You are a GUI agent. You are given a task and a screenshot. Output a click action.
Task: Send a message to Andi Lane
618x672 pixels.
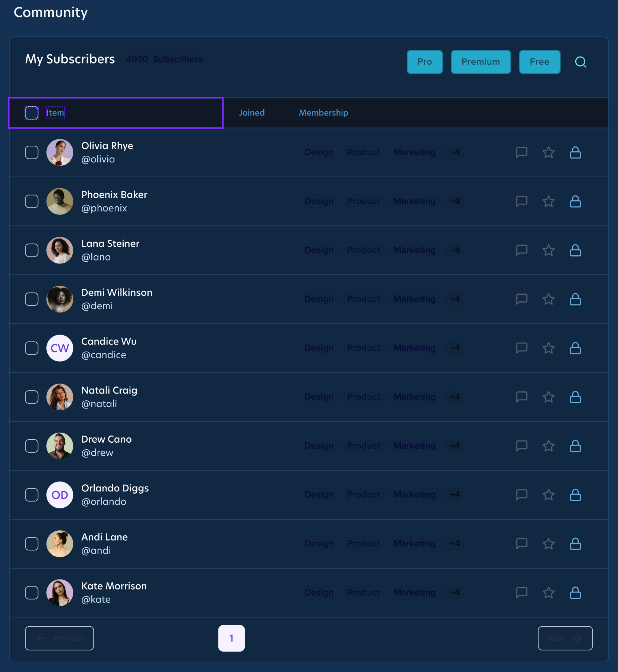(x=522, y=543)
